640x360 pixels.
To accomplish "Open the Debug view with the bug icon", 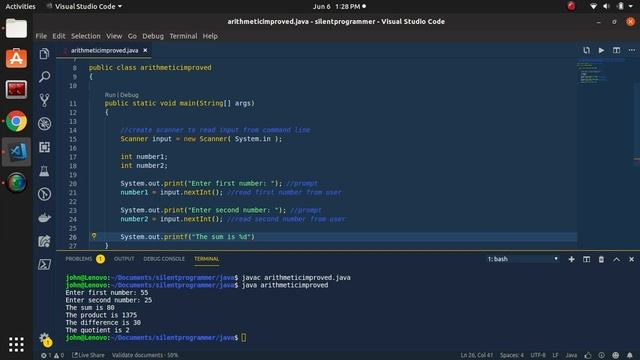I will click(44, 124).
